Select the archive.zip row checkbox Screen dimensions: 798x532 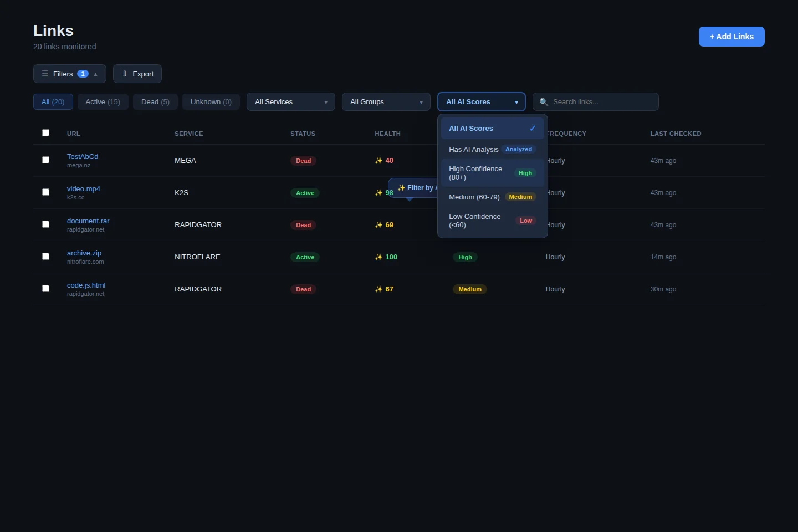point(46,257)
